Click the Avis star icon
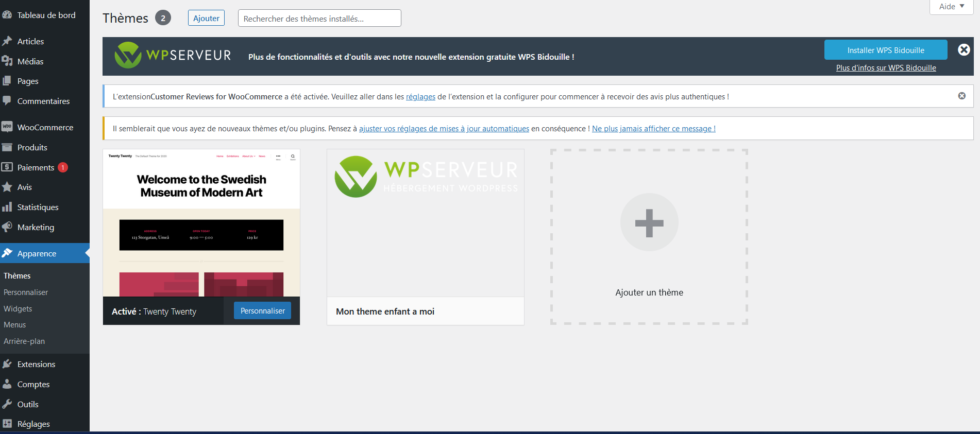 tap(7, 187)
